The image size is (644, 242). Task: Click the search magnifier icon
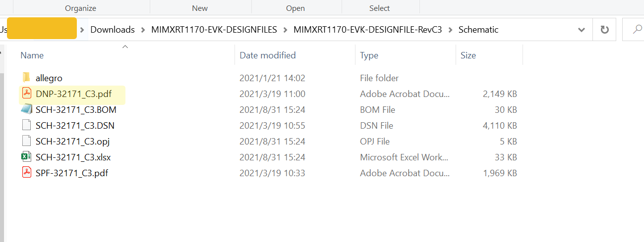tap(638, 30)
